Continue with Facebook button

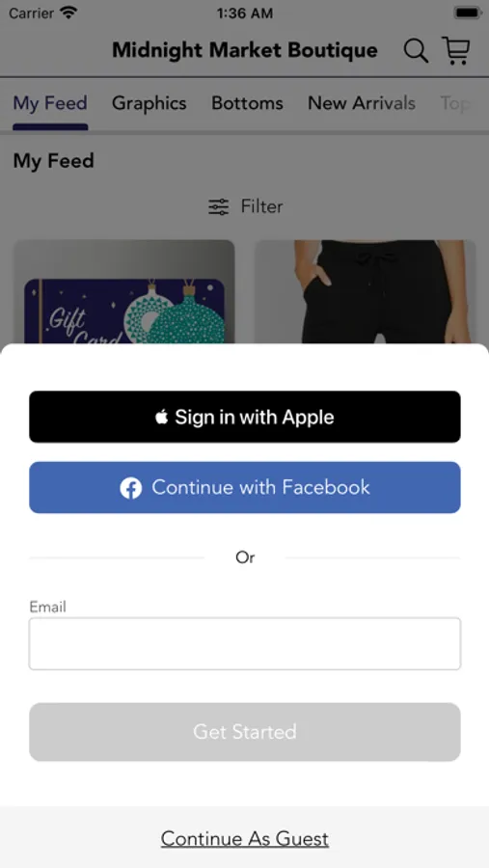click(x=245, y=488)
